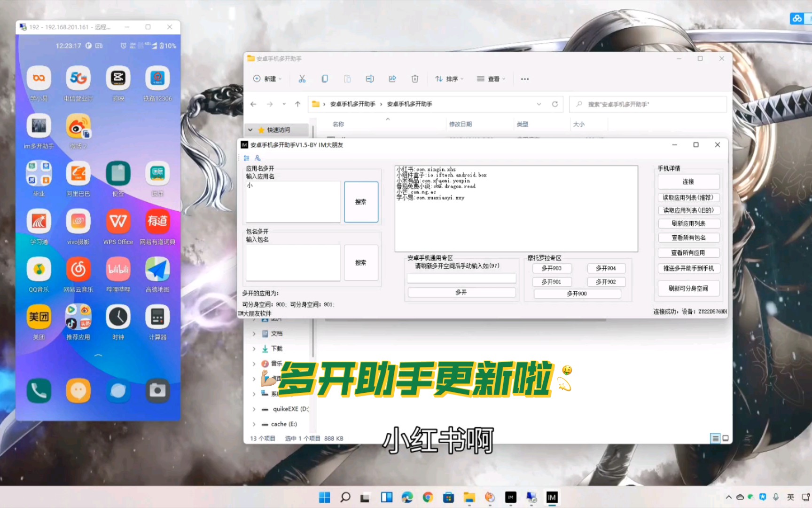Expand the 下载 folder in sidebar
Screen dimensions: 812x508
[254, 349]
